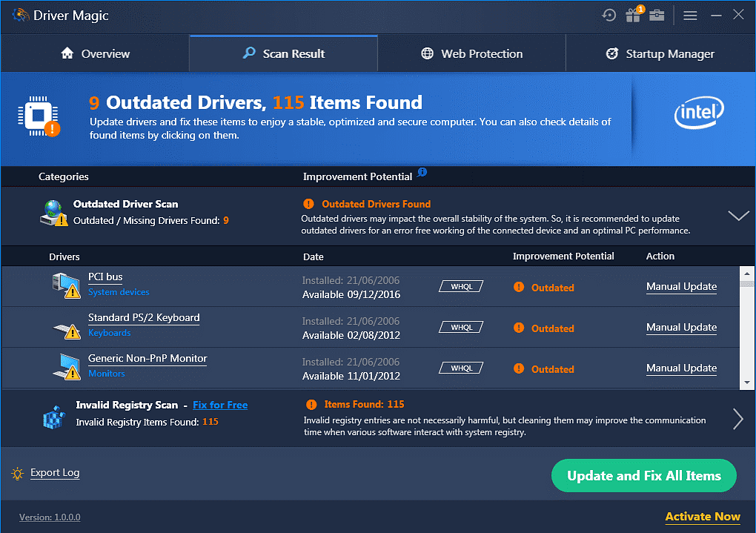Click the Fix for Free link
Viewport: 756px width, 533px height.
[x=220, y=405]
